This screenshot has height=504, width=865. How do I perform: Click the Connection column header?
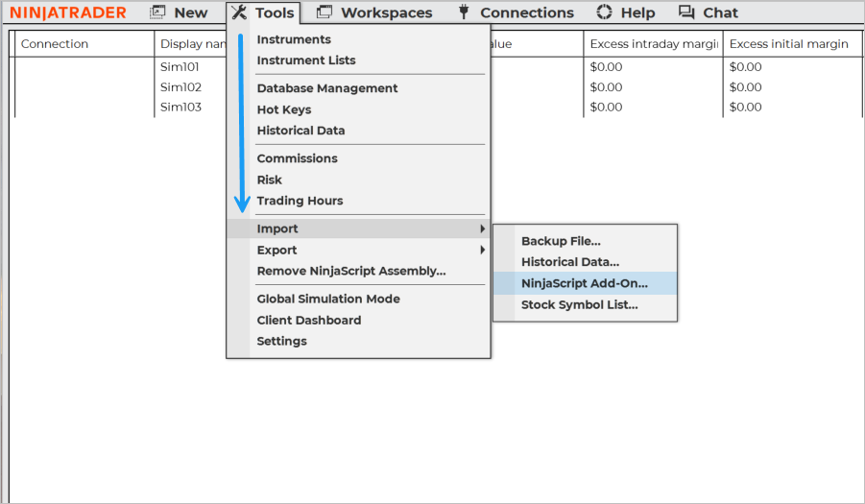coord(55,44)
